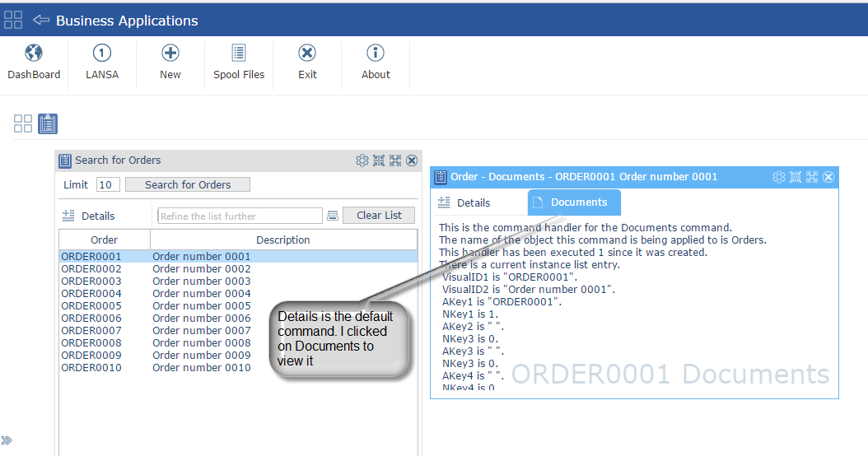The image size is (868, 456).
Task: Click the Search for Orders button
Action: click(x=188, y=185)
